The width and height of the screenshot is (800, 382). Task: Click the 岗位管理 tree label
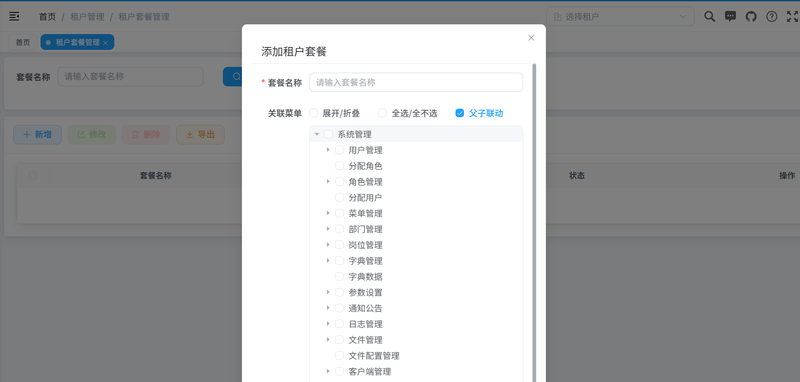365,245
